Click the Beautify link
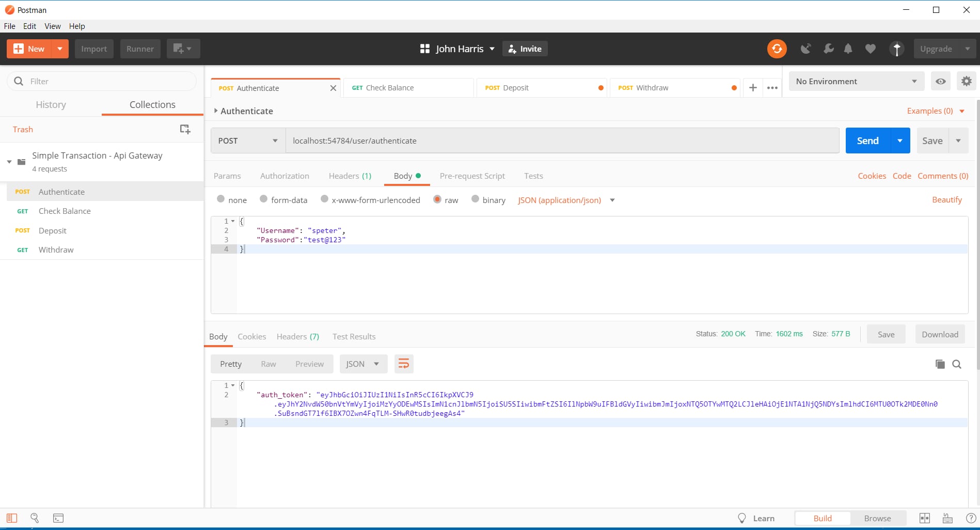 [x=947, y=199]
